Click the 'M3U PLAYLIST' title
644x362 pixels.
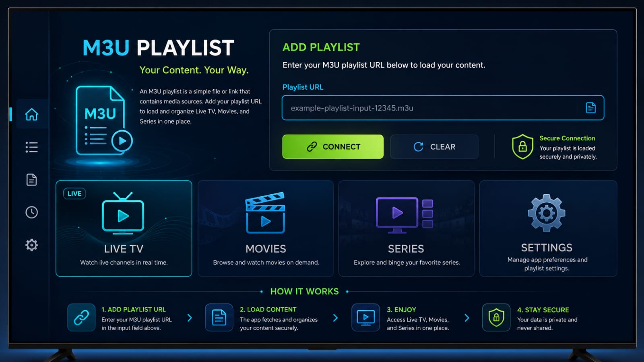click(x=158, y=48)
